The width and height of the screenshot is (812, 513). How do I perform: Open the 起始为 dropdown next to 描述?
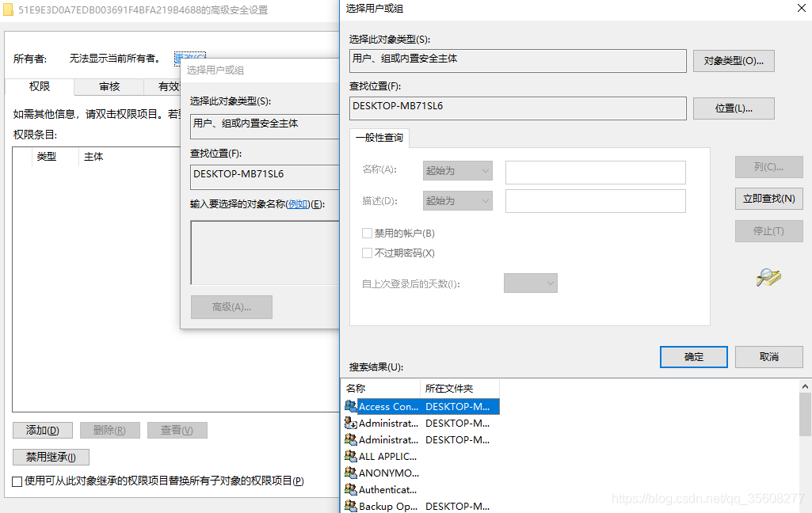pos(457,200)
